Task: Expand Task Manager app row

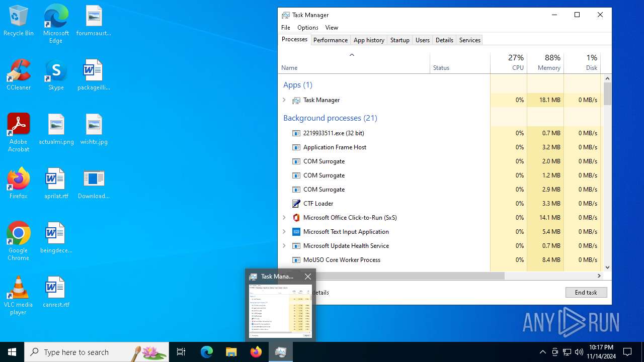Action: click(284, 100)
